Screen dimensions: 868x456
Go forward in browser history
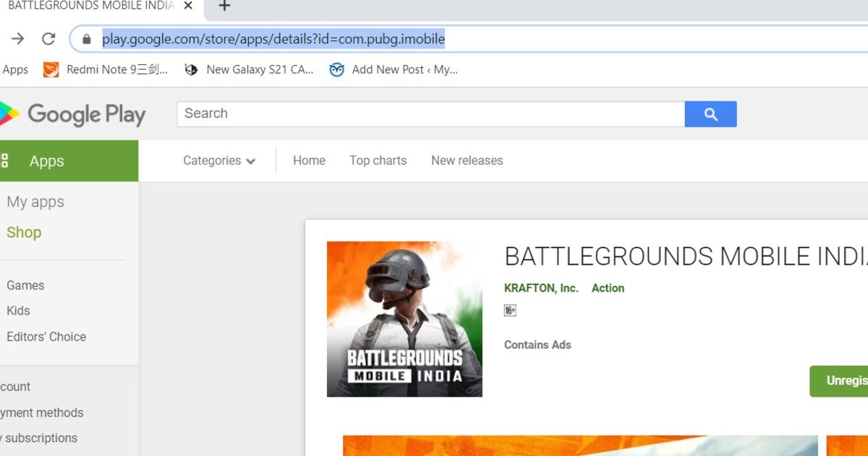pyautogui.click(x=18, y=38)
